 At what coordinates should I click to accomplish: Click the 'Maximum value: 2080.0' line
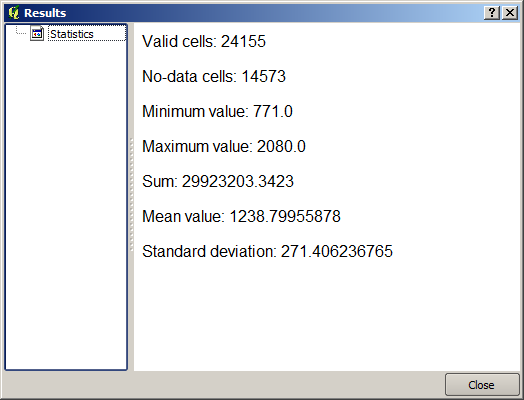pos(224,147)
